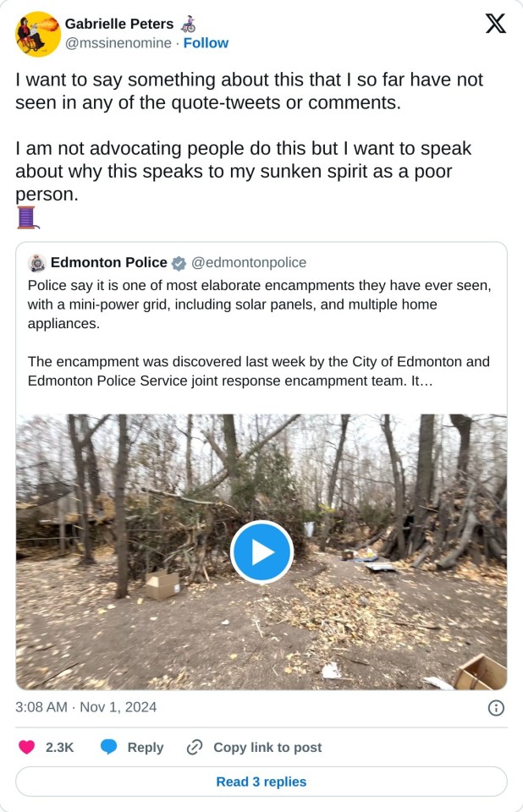Screen dimensions: 523x812
Task: Open the tweet info icon
Action: tap(497, 708)
